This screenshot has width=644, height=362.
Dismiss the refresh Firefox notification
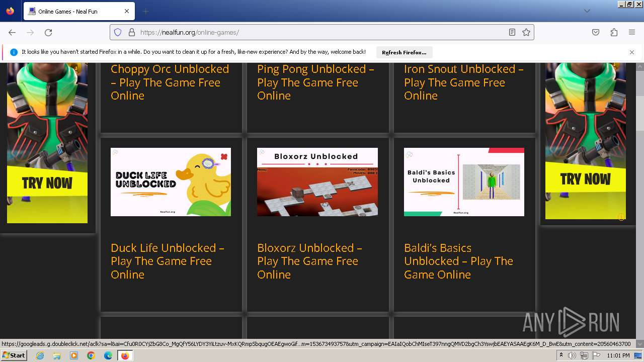coord(632,52)
